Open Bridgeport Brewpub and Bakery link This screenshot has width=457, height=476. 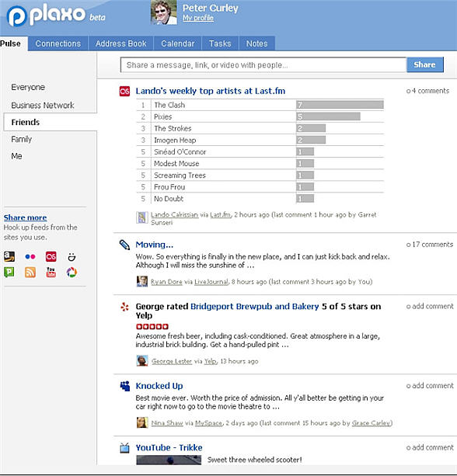pyautogui.click(x=255, y=306)
